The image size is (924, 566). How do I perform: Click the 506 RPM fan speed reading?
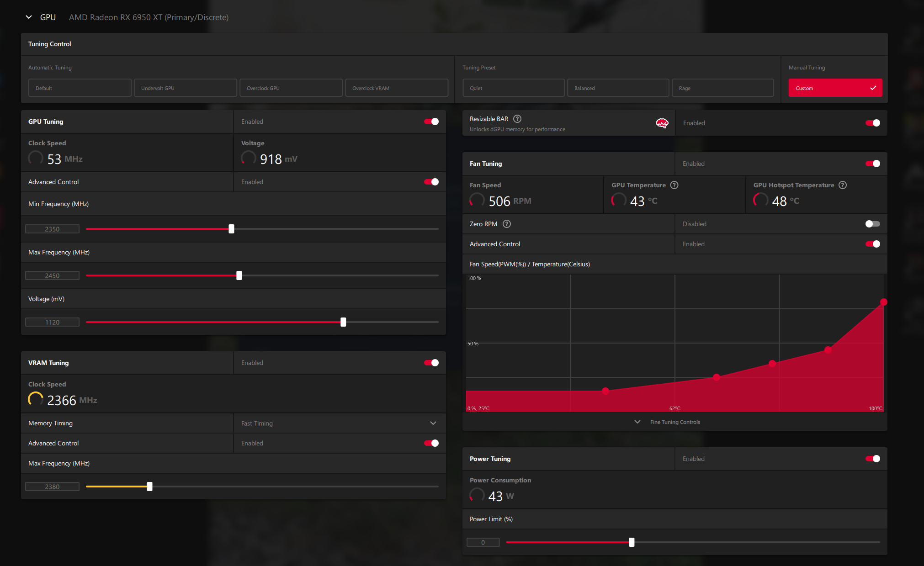point(510,201)
